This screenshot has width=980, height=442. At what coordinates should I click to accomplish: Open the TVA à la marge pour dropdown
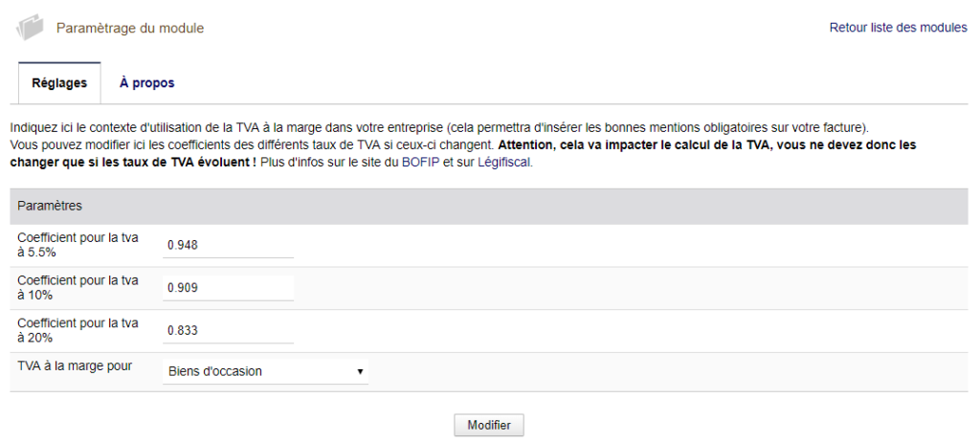pos(266,371)
